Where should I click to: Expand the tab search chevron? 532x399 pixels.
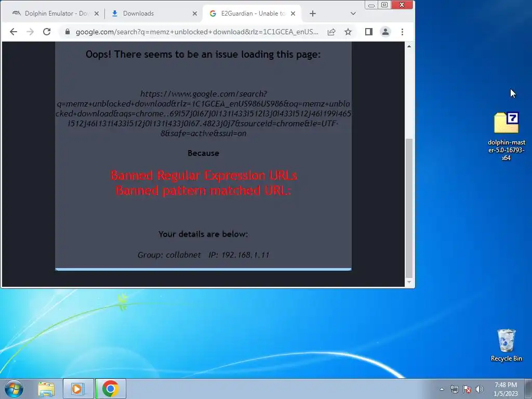coord(353,14)
